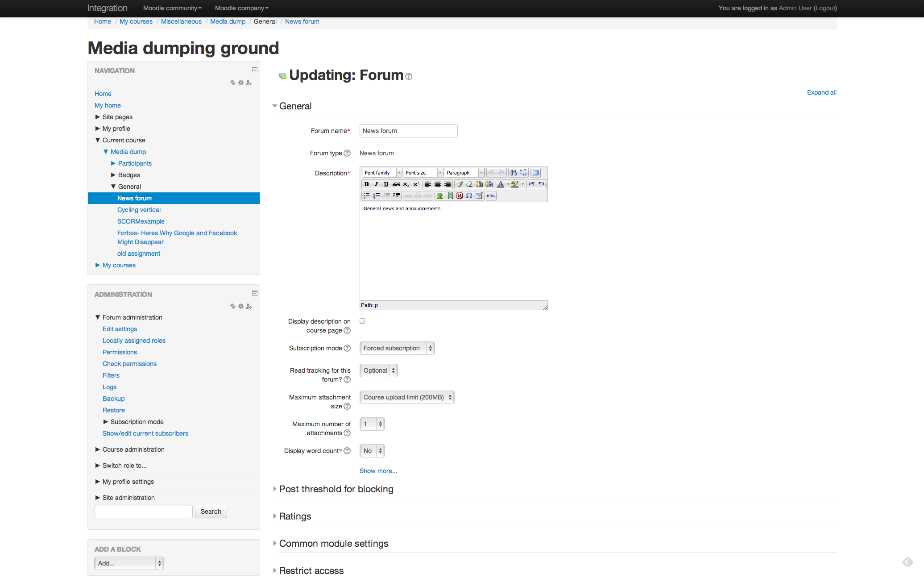The image size is (924, 578).
Task: Click Show more... link
Action: pyautogui.click(x=378, y=471)
